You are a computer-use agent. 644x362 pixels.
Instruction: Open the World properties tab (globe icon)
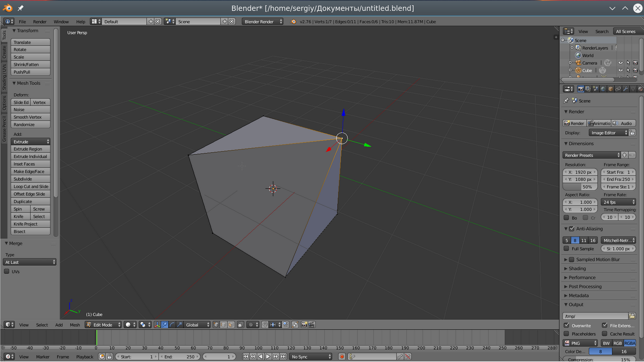coord(603,89)
